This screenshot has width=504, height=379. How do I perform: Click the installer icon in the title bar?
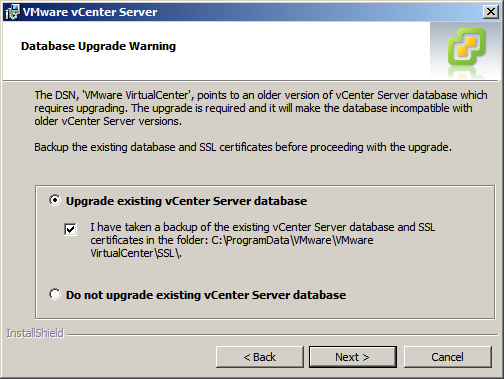12,12
